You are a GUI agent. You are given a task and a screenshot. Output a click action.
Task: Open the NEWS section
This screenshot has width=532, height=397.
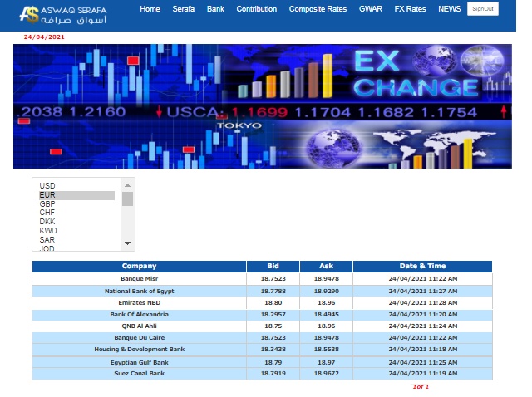pyautogui.click(x=449, y=9)
